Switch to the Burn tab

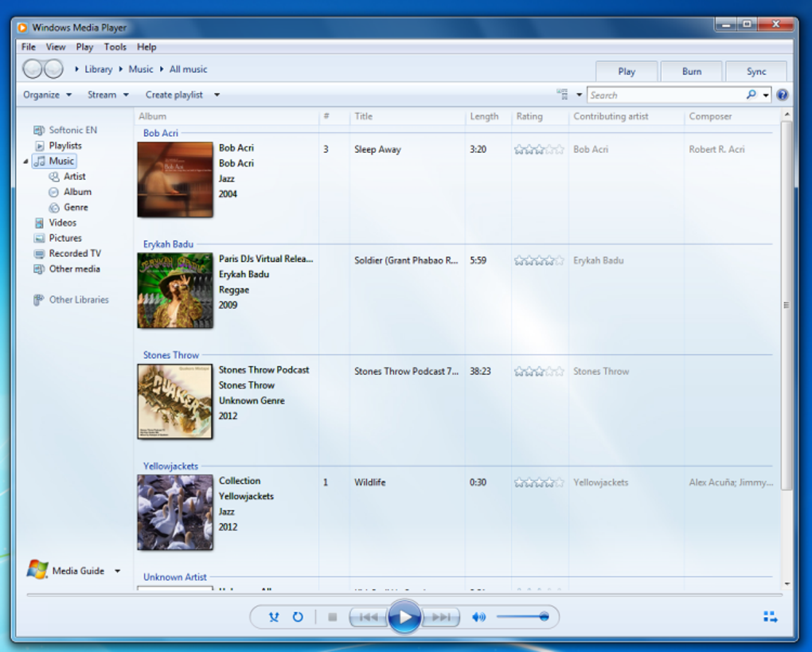[x=691, y=72]
